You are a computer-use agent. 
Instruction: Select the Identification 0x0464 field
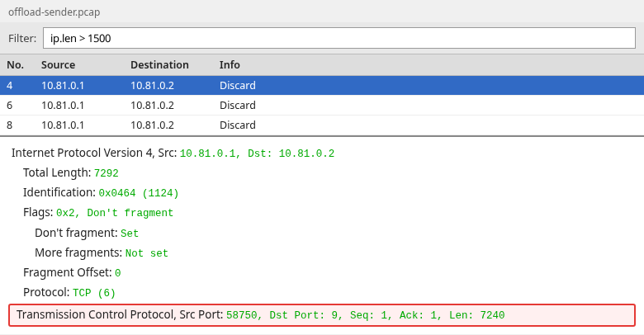click(101, 192)
